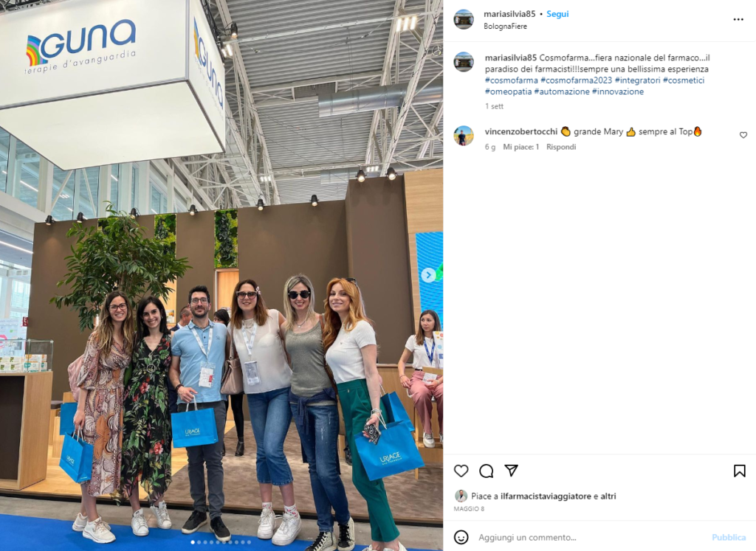Open the #omeopatia hashtag link

coord(508,91)
